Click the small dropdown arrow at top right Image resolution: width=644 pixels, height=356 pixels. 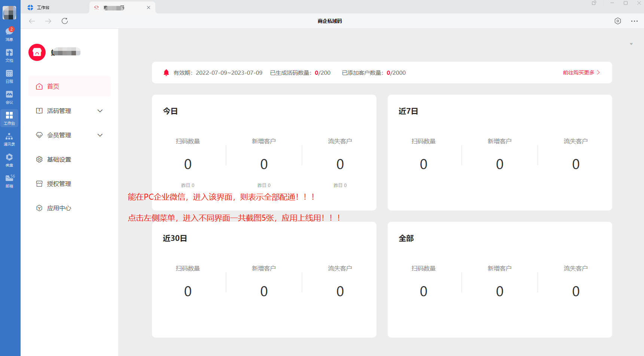click(x=631, y=44)
